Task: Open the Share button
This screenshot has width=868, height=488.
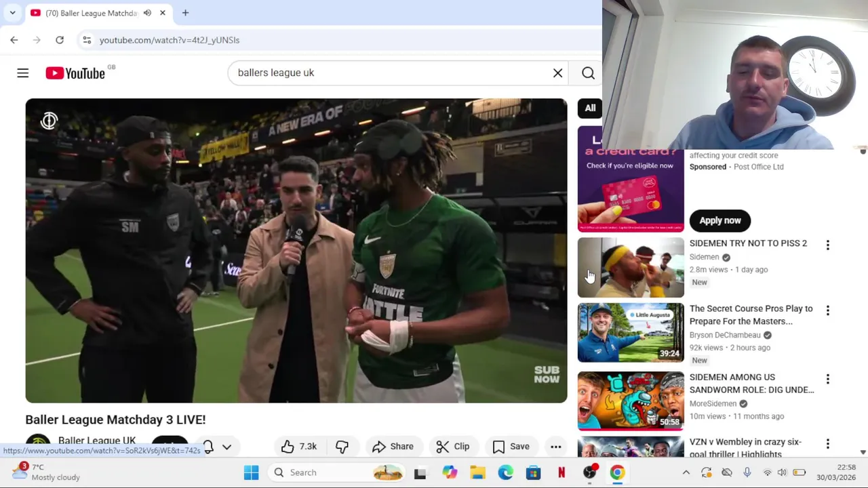Action: [x=393, y=447]
